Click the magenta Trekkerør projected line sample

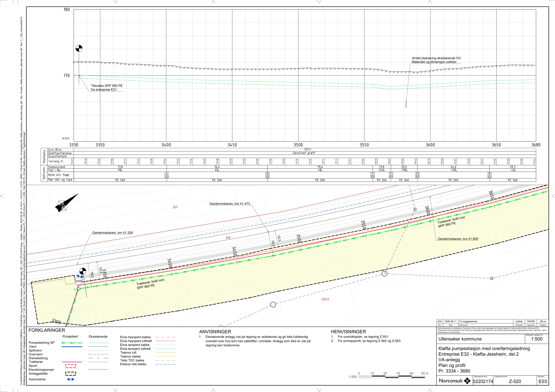pyautogui.click(x=72, y=362)
